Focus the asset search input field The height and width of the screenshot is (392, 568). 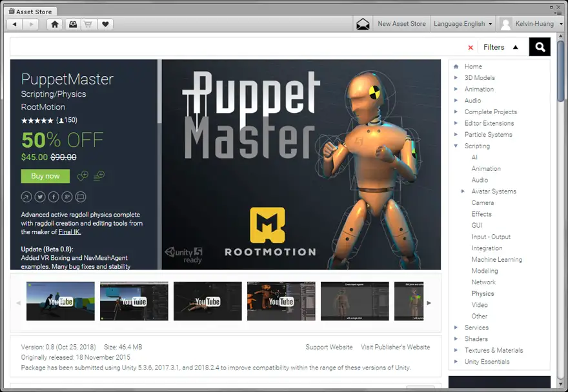(238, 47)
